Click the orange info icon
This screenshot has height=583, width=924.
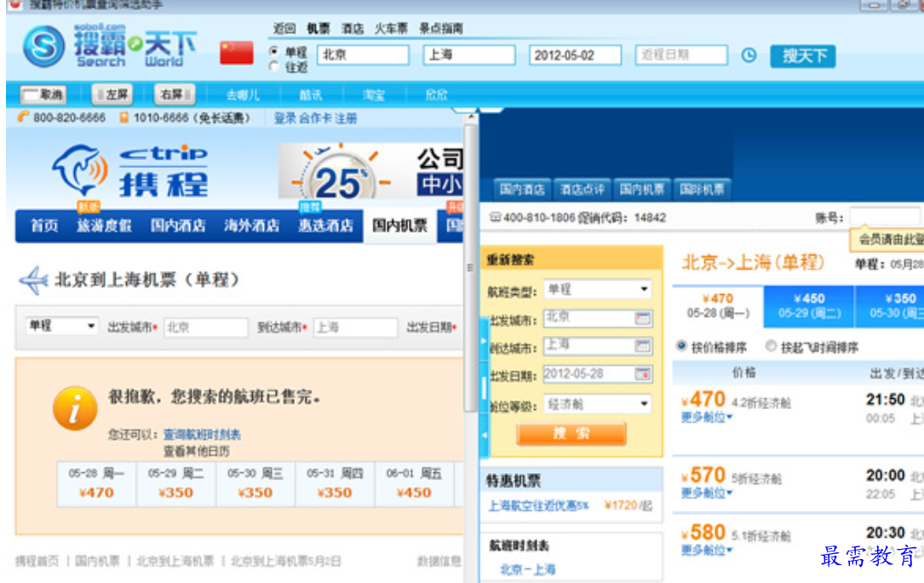(x=75, y=407)
